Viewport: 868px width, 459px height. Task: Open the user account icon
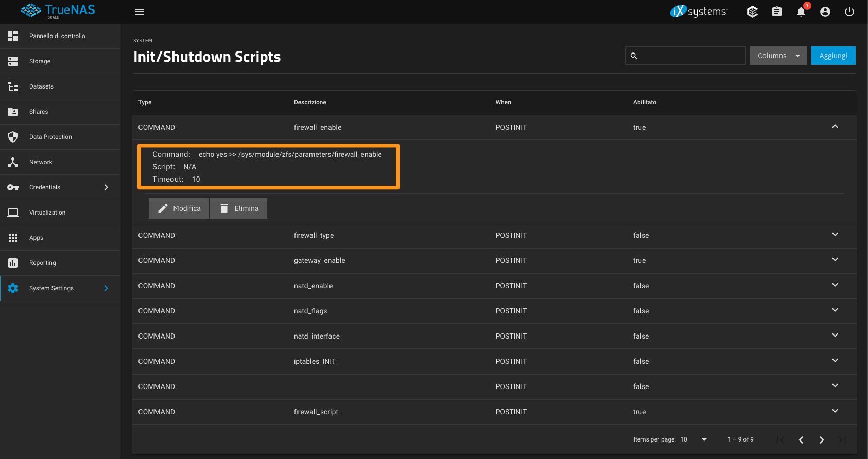825,12
